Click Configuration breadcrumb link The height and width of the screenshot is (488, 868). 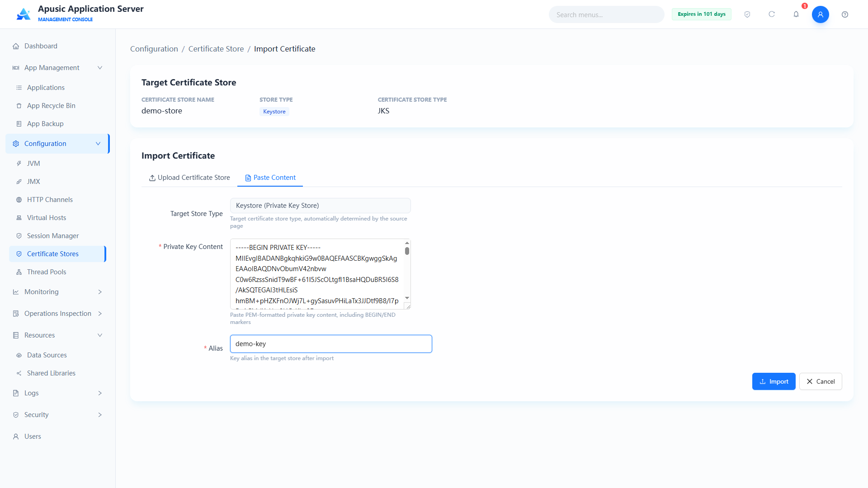point(154,49)
